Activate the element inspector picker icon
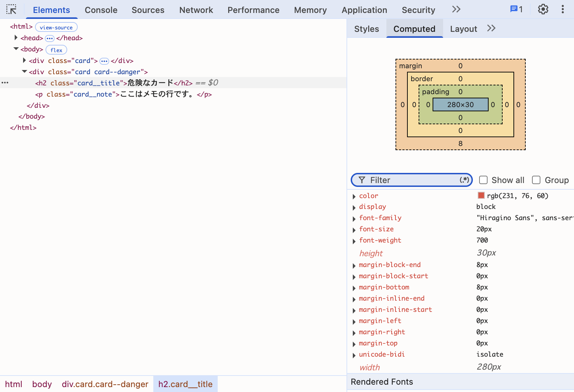Image resolution: width=574 pixels, height=392 pixels. [11, 9]
